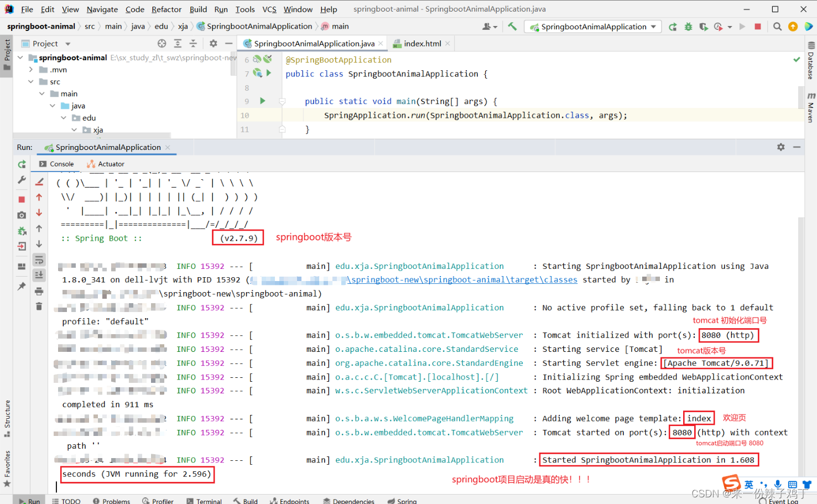
Task: Click the red down arrow in console toolbar
Action: point(39,212)
